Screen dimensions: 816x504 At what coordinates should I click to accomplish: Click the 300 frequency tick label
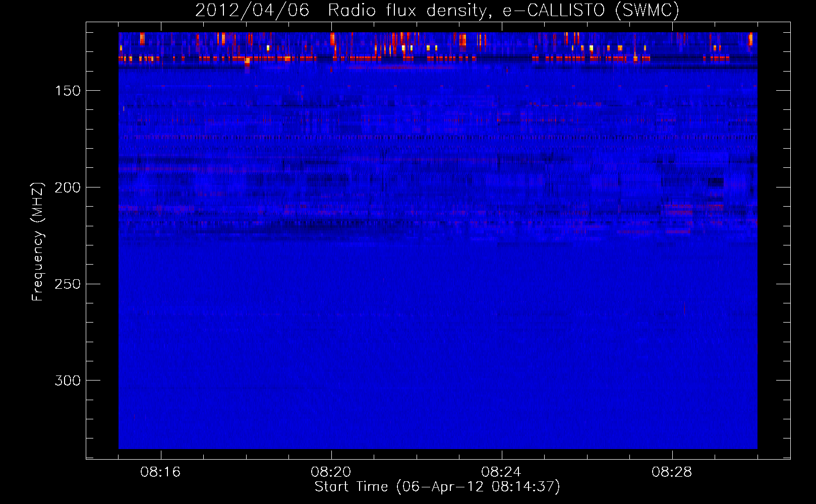68,381
